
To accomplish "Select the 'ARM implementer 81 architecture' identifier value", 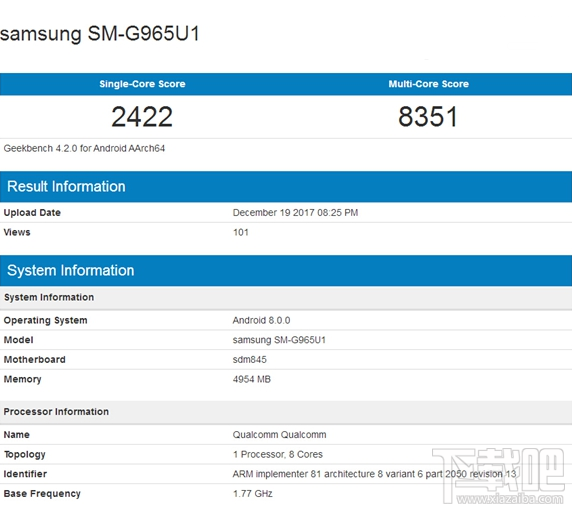I will pos(375,474).
